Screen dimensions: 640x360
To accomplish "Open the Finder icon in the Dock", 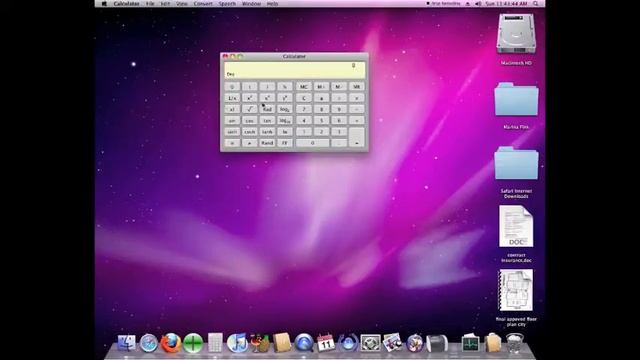I will (127, 342).
